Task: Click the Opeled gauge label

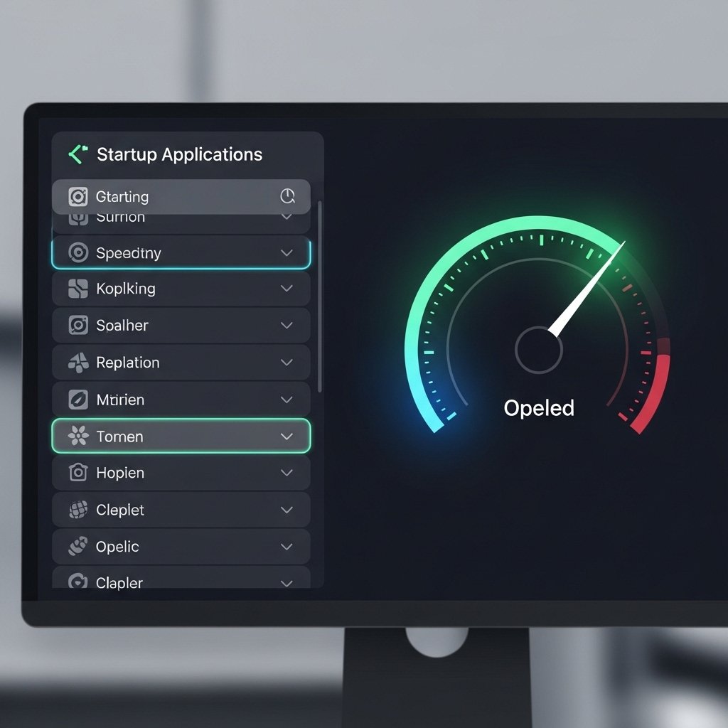Action: pos(538,408)
